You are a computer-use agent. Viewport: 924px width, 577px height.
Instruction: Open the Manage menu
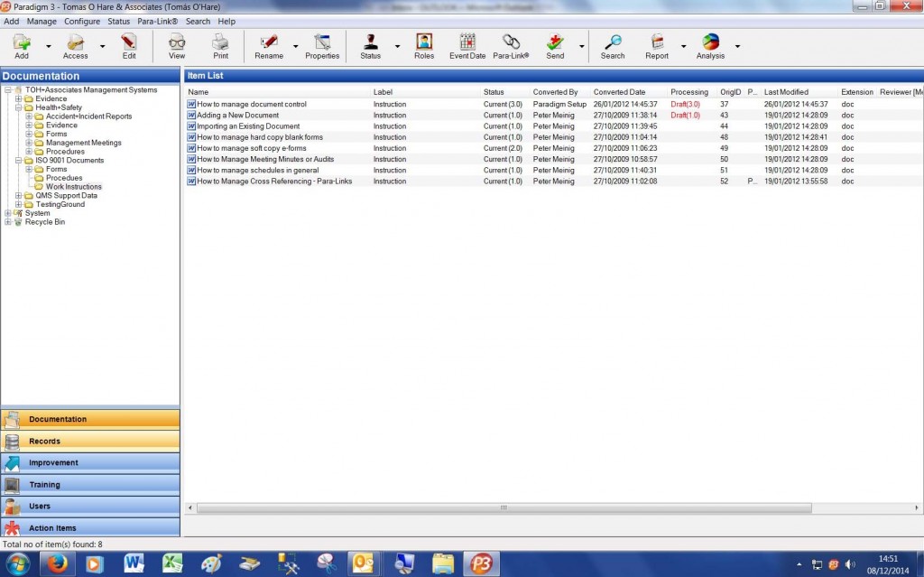42,22
